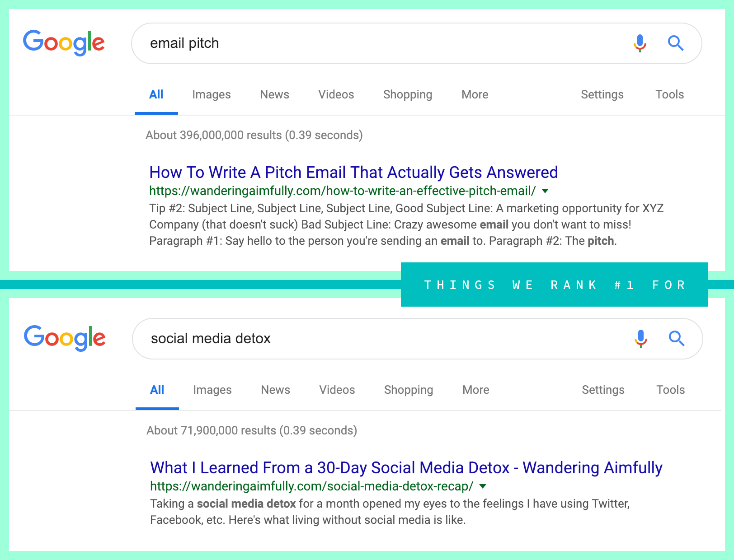Viewport: 734px width, 560px height.
Task: Expand the More search categories menu
Action: coord(474,94)
